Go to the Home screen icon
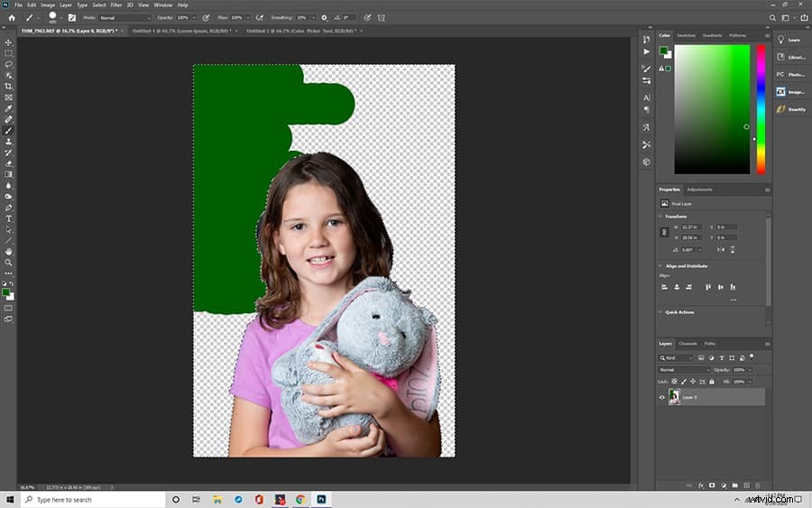The width and height of the screenshot is (812, 508). click(12, 18)
